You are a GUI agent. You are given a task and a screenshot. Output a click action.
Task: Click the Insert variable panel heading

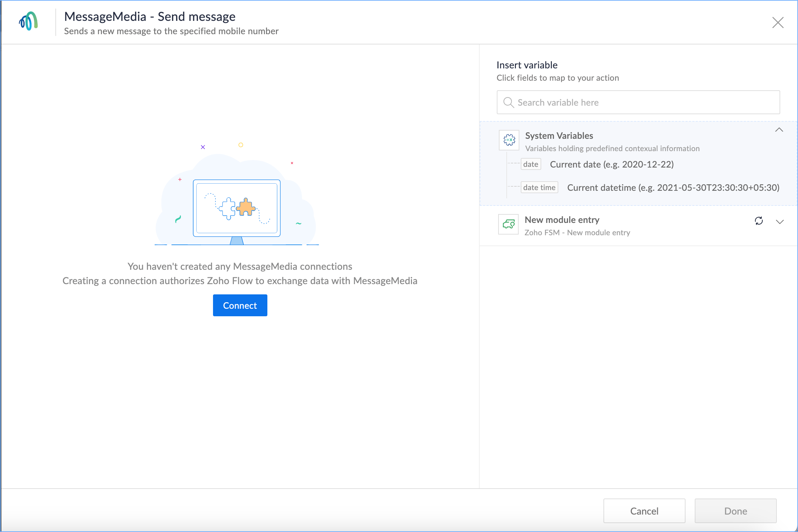[527, 65]
